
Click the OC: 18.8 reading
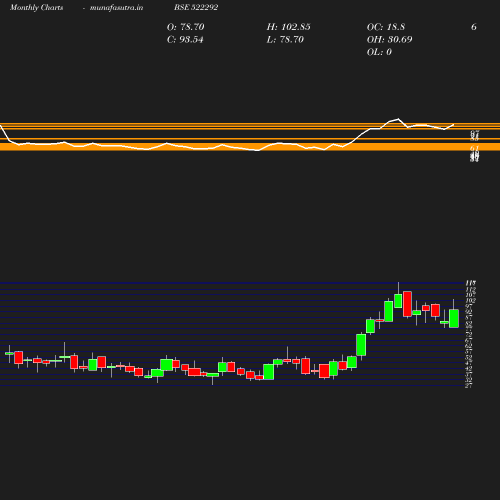pos(386,27)
